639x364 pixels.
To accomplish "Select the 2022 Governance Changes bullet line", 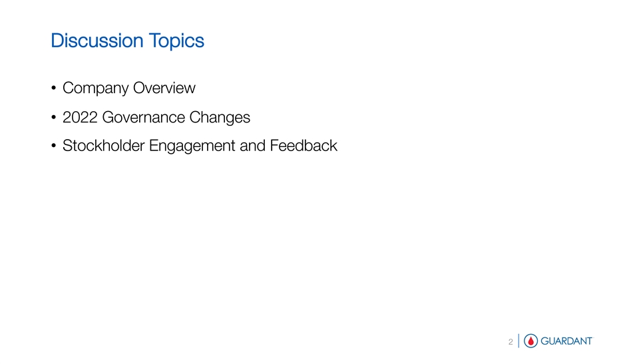I will 156,118.
